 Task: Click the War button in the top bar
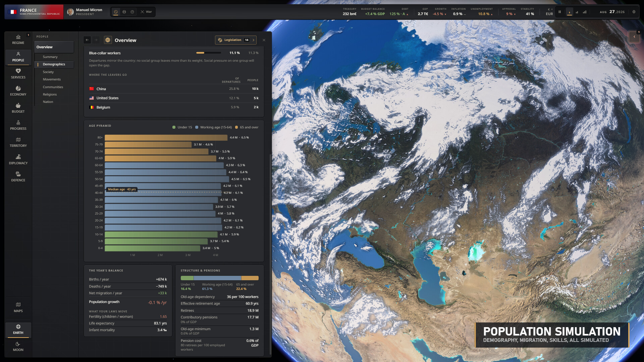coord(146,12)
